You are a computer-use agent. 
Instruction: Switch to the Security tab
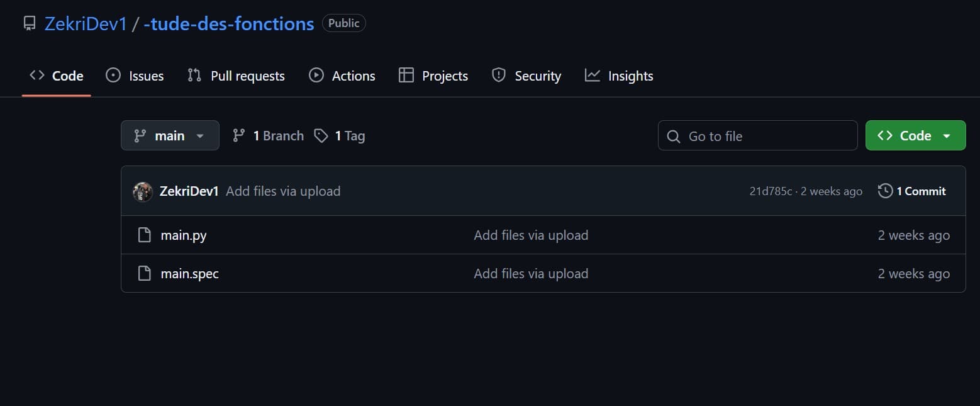[537, 75]
